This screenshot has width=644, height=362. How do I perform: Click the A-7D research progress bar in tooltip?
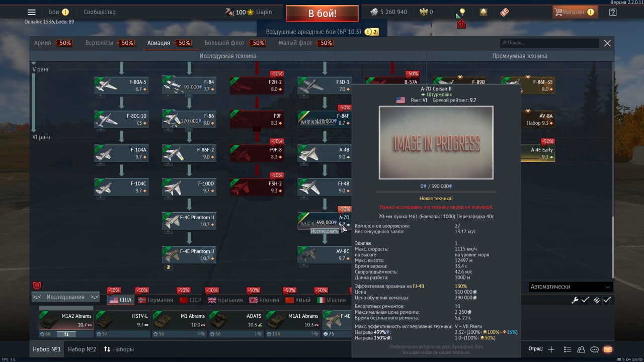tap(436, 192)
